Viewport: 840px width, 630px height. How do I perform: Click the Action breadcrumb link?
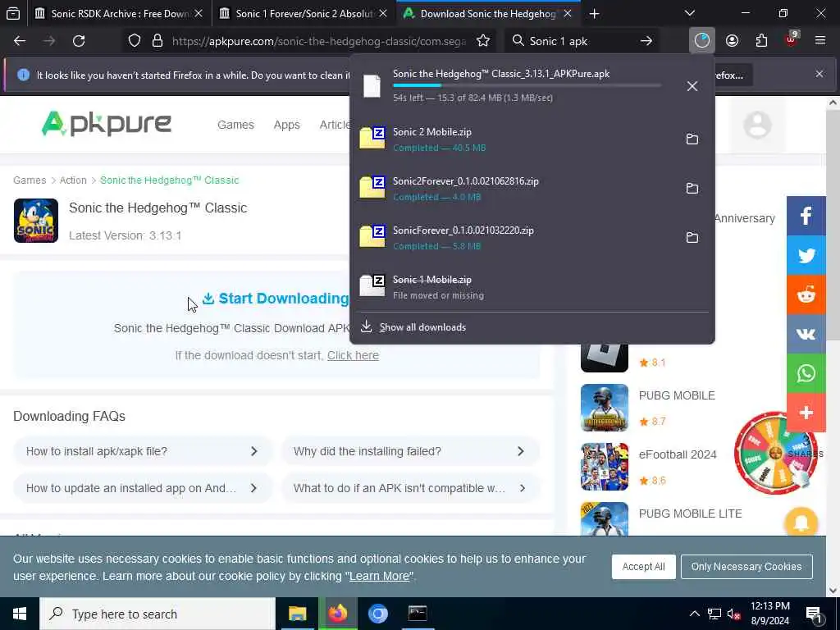(x=73, y=180)
